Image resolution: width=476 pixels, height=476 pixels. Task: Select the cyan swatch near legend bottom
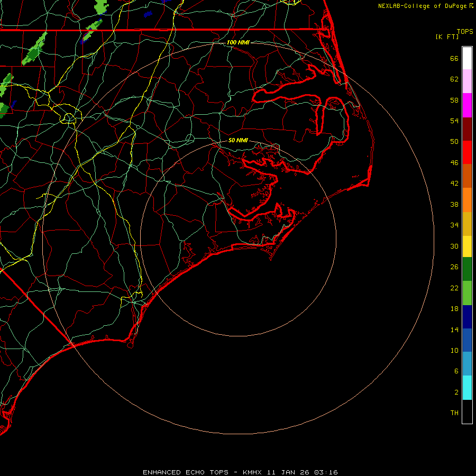[467, 388]
